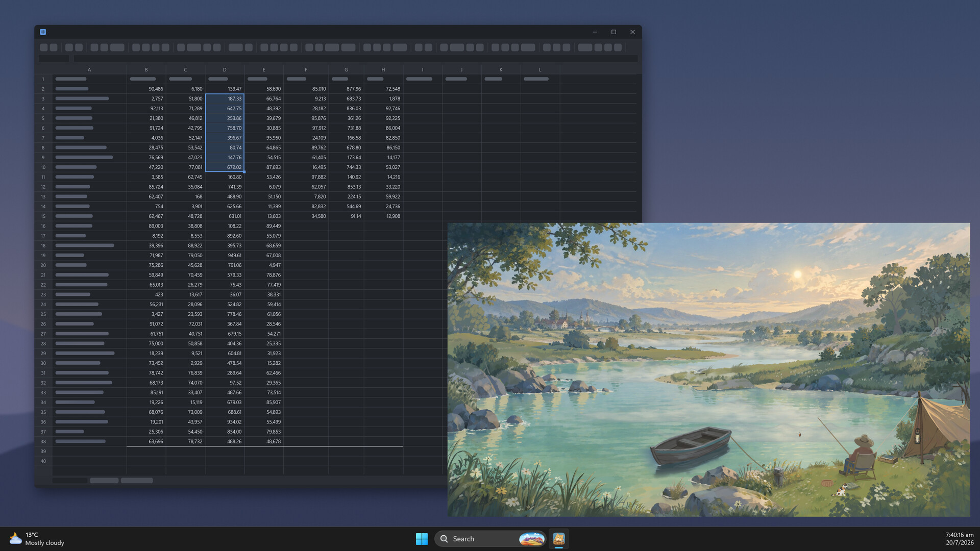The height and width of the screenshot is (551, 980).
Task: Click selected cell containing 642.75
Action: tap(225, 108)
